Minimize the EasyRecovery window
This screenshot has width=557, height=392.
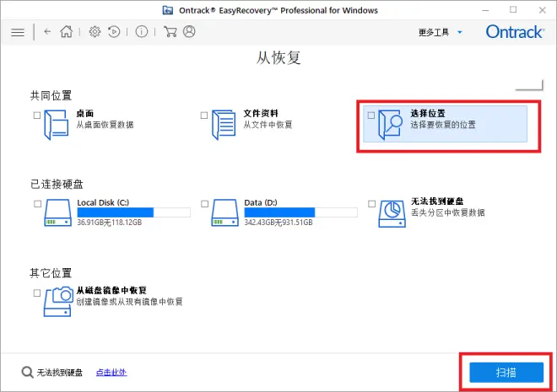[x=485, y=10]
